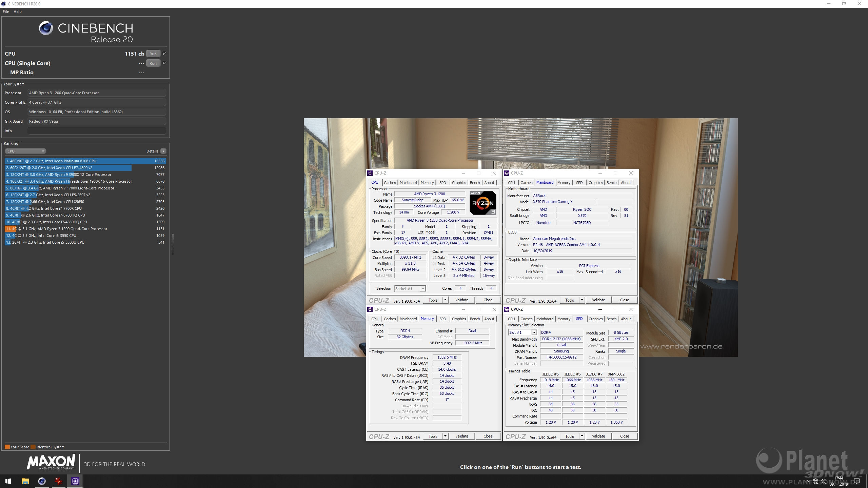The width and height of the screenshot is (868, 488).
Task: Click top-left CPU-Z window title icon
Action: [370, 173]
